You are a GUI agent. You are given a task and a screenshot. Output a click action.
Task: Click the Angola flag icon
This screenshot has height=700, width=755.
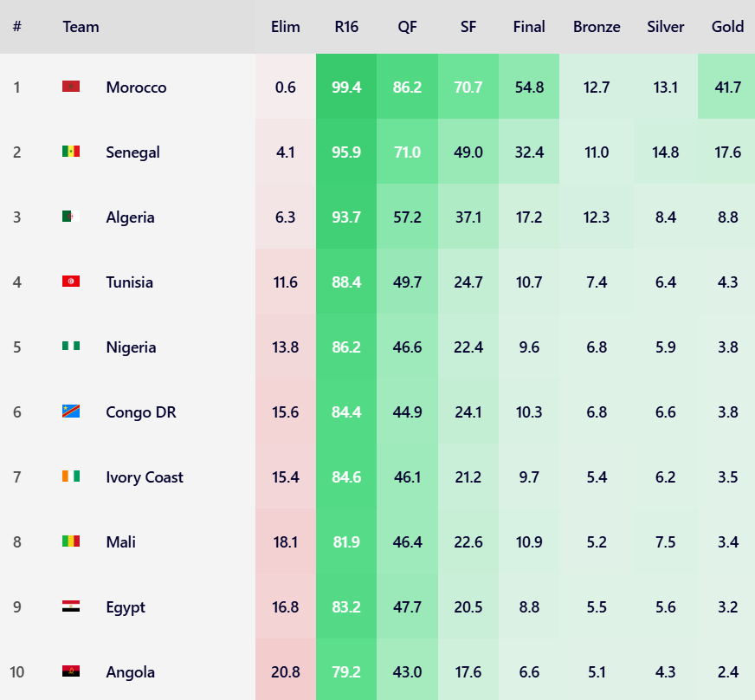71,671
